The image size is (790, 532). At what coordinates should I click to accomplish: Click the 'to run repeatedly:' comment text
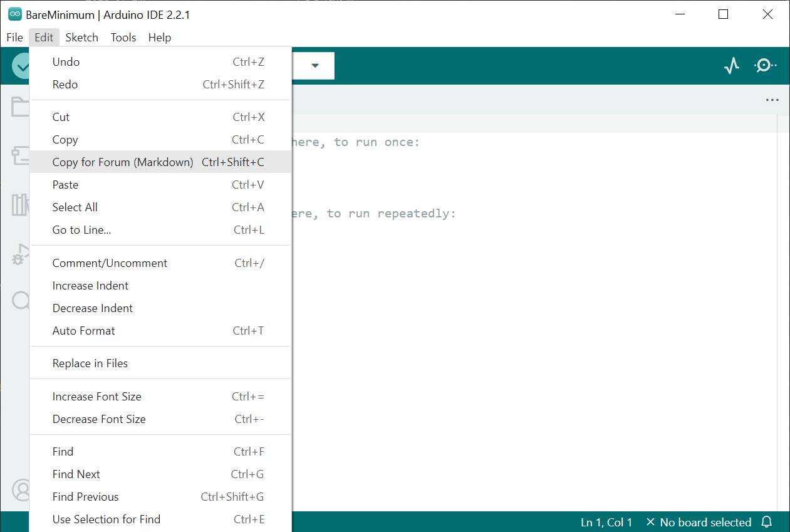392,214
